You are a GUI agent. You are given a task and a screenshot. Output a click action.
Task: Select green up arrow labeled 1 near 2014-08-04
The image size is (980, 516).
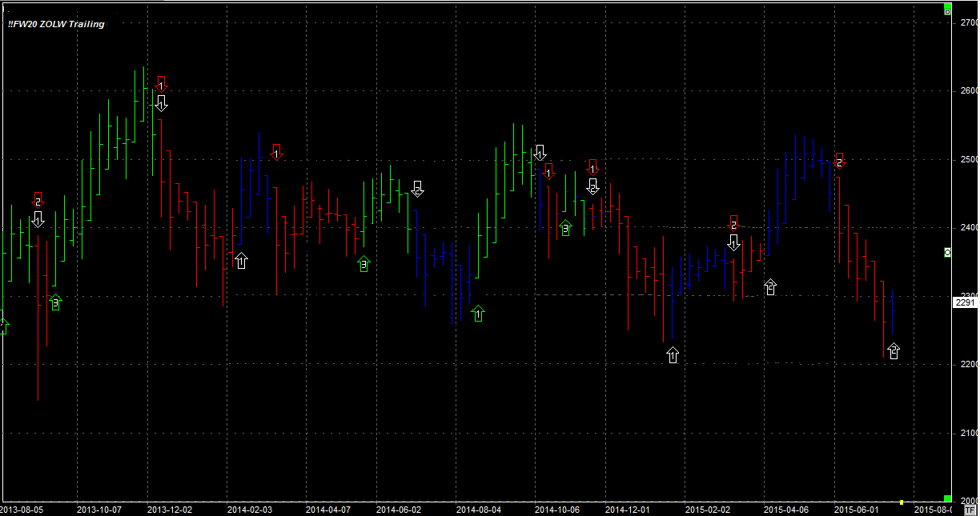click(478, 314)
